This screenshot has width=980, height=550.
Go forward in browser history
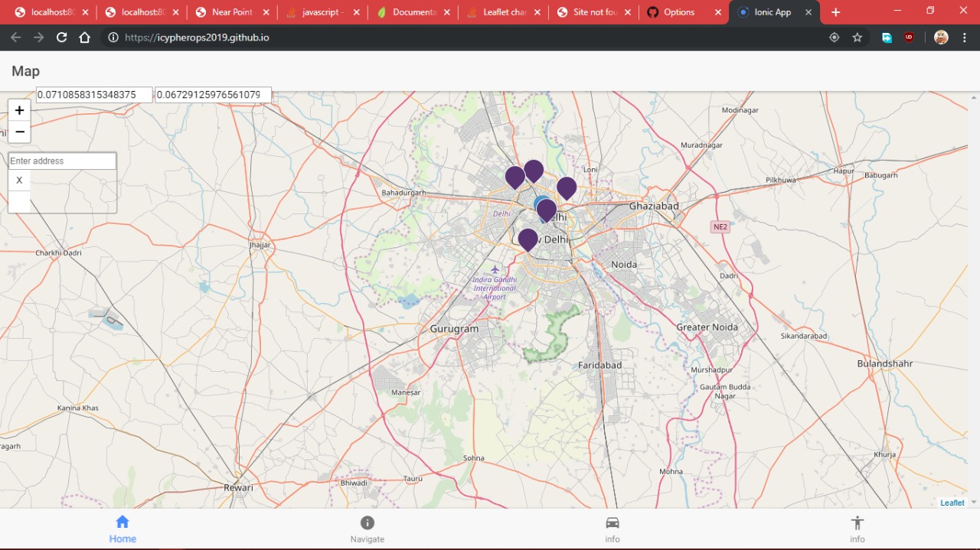(x=39, y=37)
